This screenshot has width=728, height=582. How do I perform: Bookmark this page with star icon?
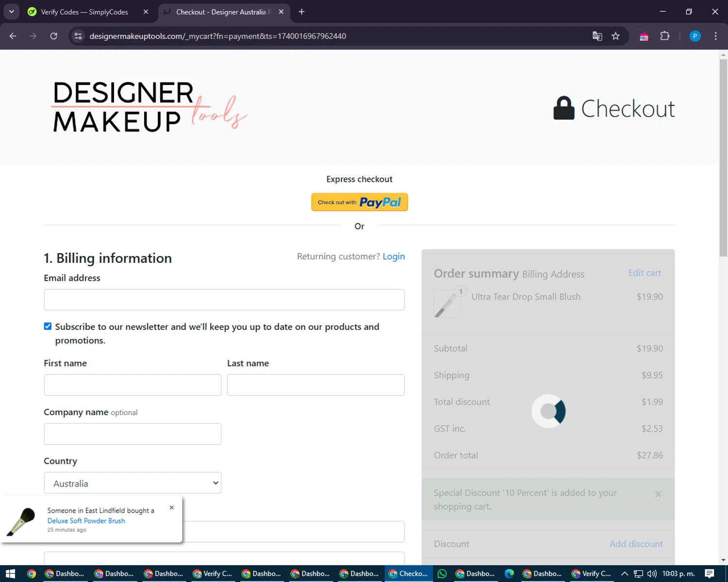click(x=615, y=36)
